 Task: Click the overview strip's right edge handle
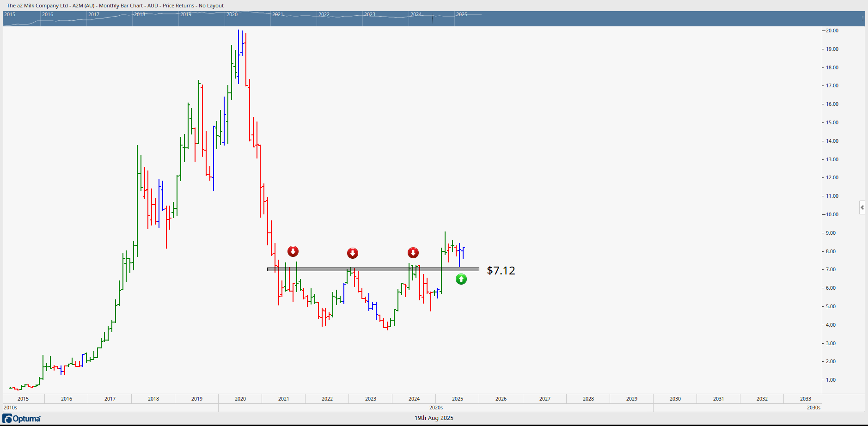click(862, 18)
